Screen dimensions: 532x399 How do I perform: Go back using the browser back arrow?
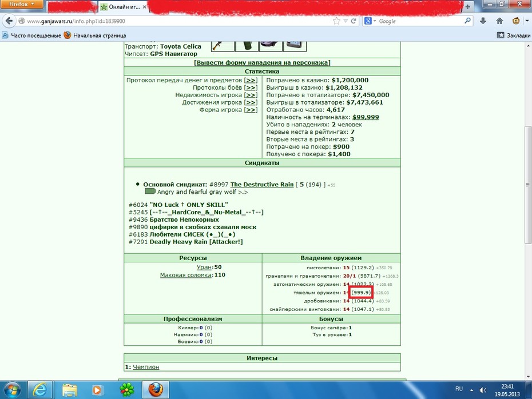tap(9, 21)
